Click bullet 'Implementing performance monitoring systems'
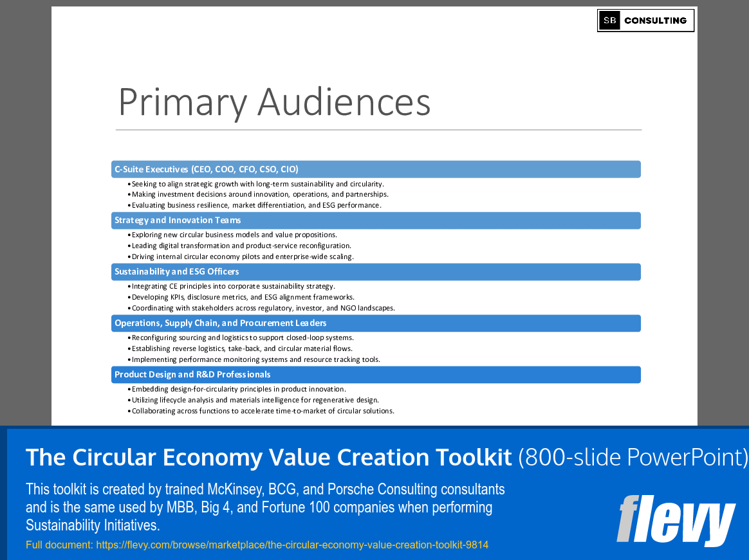Image resolution: width=749 pixels, height=560 pixels. [254, 359]
